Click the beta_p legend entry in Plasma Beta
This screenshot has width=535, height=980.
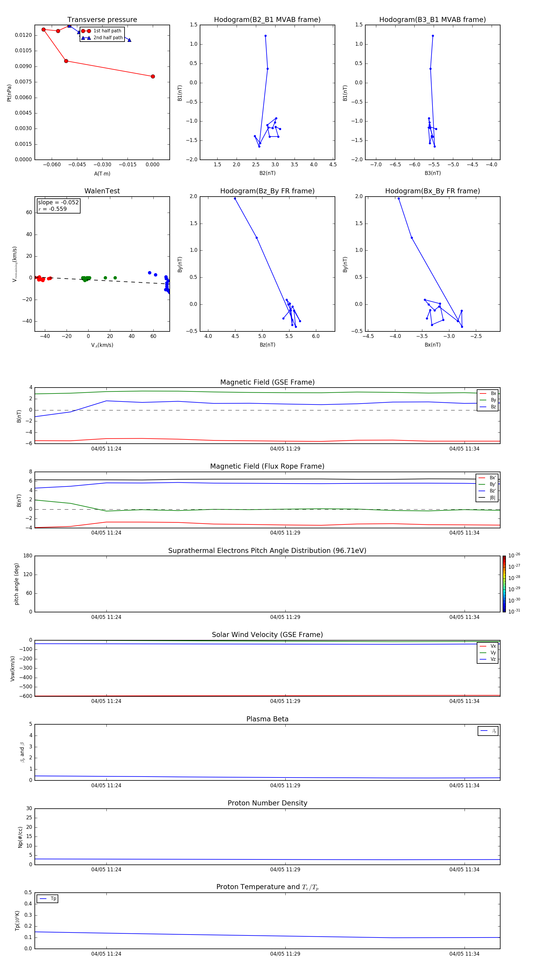tap(488, 731)
